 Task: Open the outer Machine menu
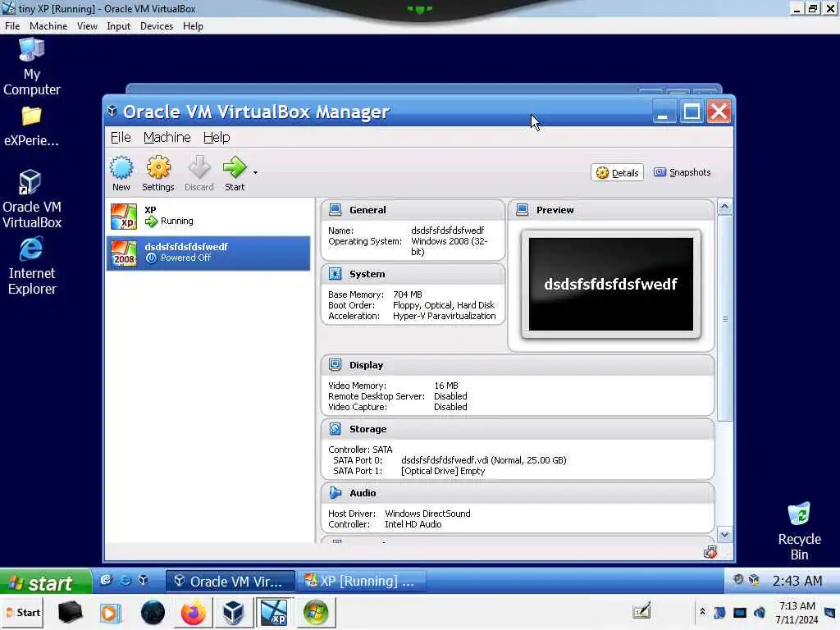pos(48,26)
